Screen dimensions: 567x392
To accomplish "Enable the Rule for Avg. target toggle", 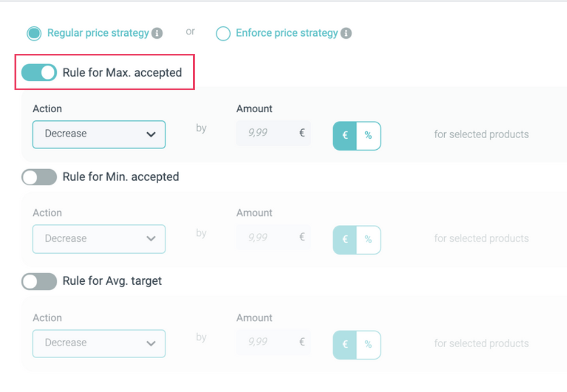I will [x=39, y=281].
